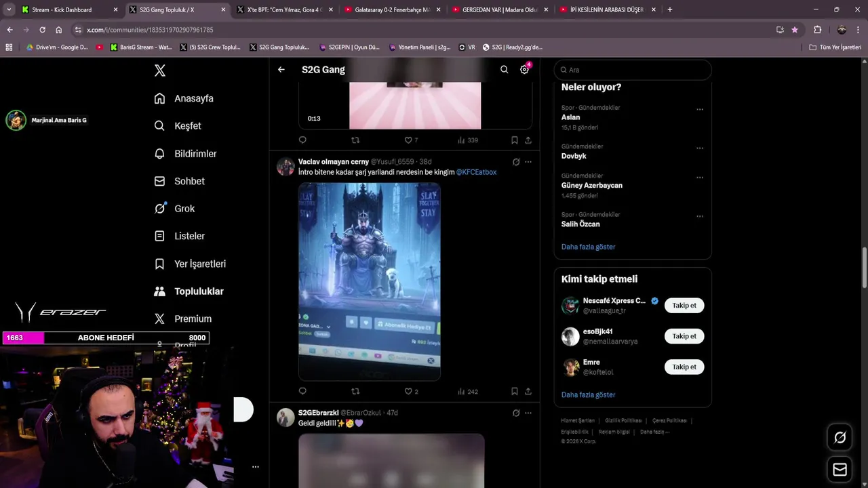The image size is (868, 488).
Task: Open the Aslan trending topic
Action: [570, 117]
